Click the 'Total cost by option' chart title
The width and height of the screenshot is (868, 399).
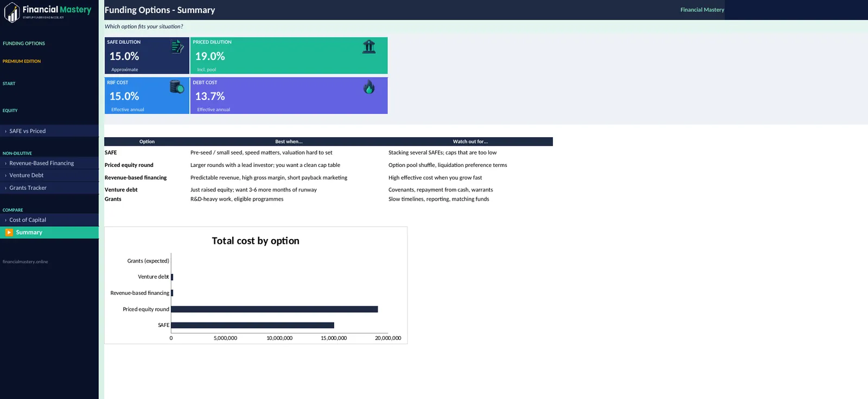(x=256, y=241)
